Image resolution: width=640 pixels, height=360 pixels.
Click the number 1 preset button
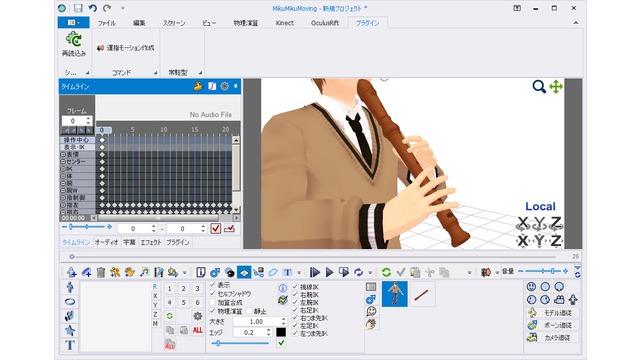(x=169, y=289)
